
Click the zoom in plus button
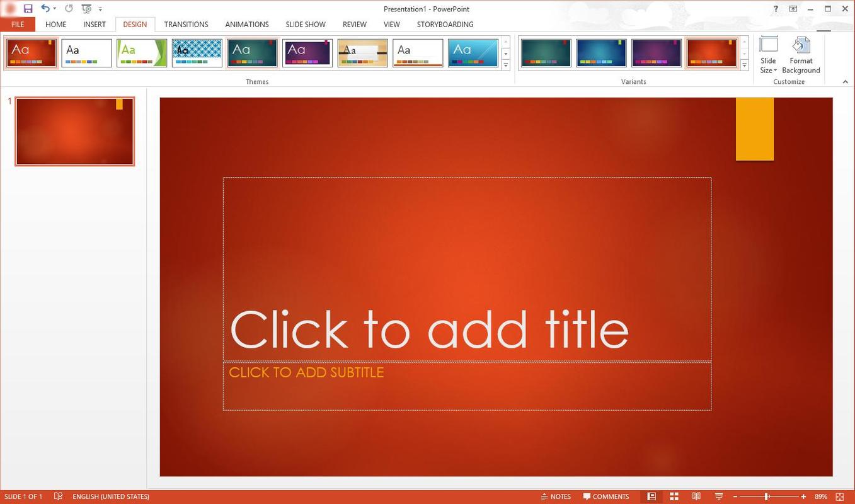(803, 497)
